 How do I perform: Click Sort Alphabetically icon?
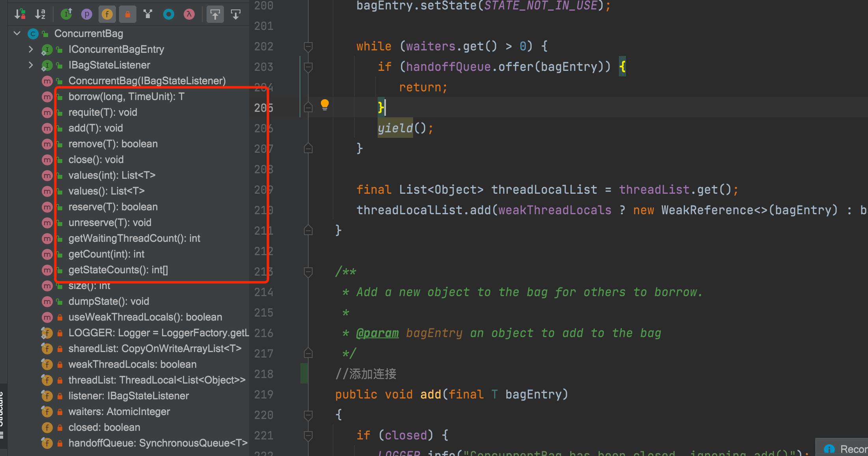40,15
